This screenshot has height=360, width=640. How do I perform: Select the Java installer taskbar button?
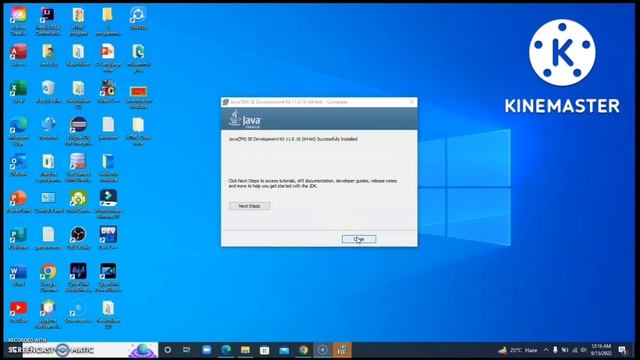[x=342, y=350]
